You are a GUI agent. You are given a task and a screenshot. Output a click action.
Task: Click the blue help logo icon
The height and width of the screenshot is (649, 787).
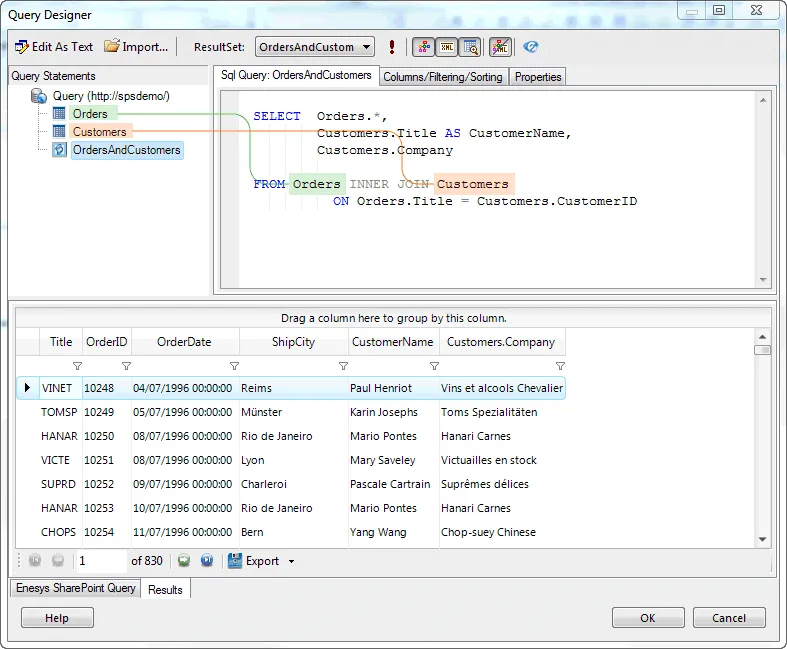click(x=530, y=47)
